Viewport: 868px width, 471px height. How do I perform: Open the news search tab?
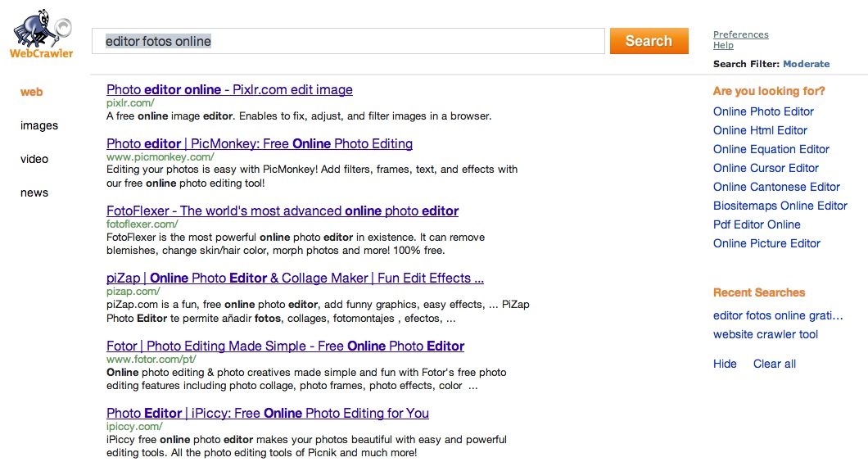(34, 192)
